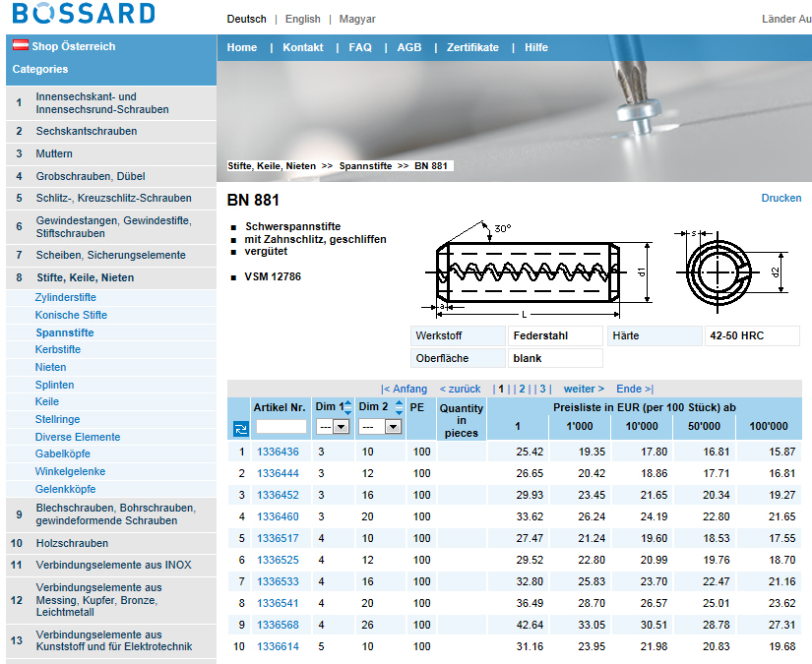Image resolution: width=812 pixels, height=664 pixels.
Task: Open article number 1336614
Action: pos(279,646)
